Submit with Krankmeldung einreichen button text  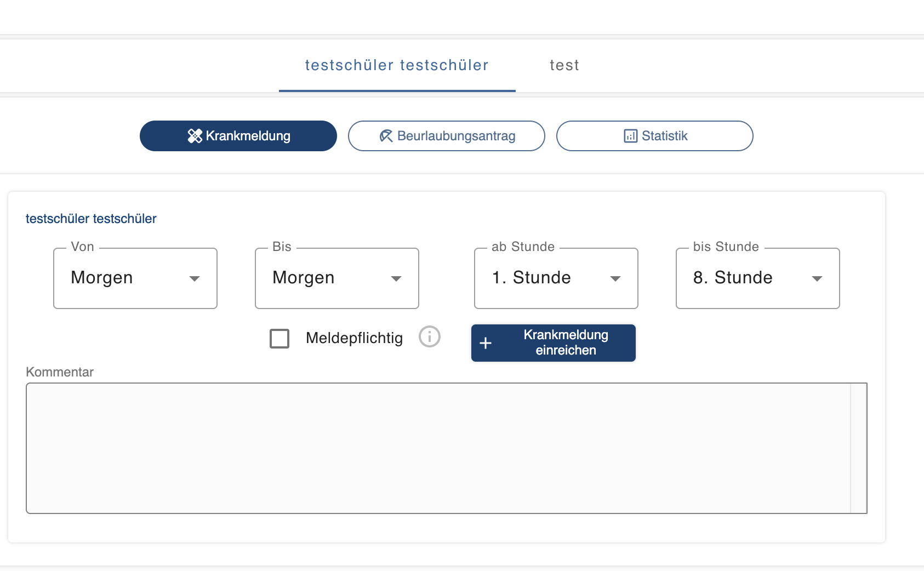pyautogui.click(x=566, y=342)
